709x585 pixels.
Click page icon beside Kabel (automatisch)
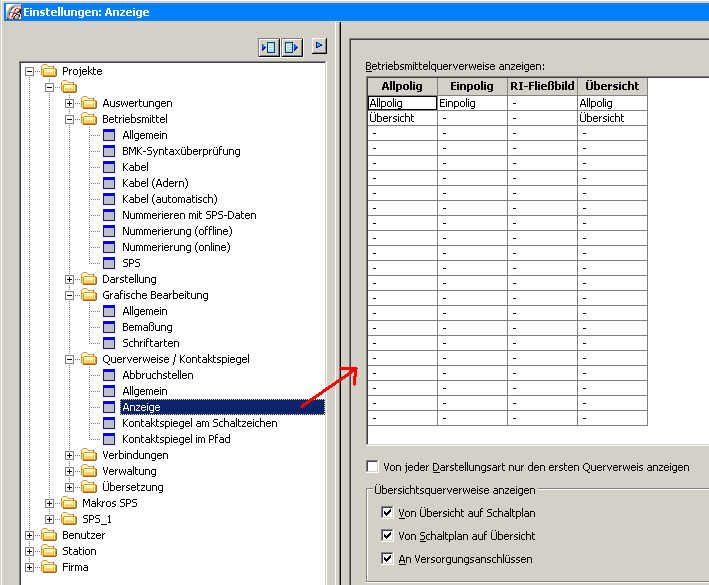pos(109,199)
